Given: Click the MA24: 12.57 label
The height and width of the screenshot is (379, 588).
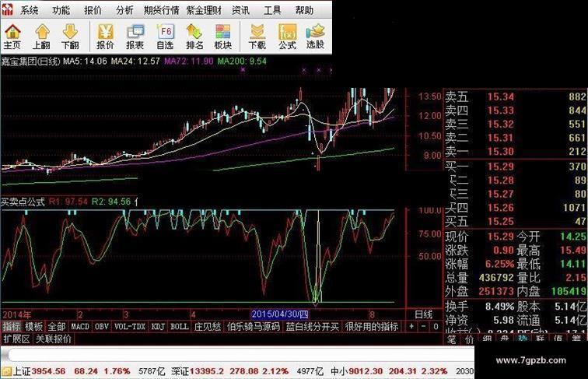Looking at the screenshot, I should [x=135, y=61].
